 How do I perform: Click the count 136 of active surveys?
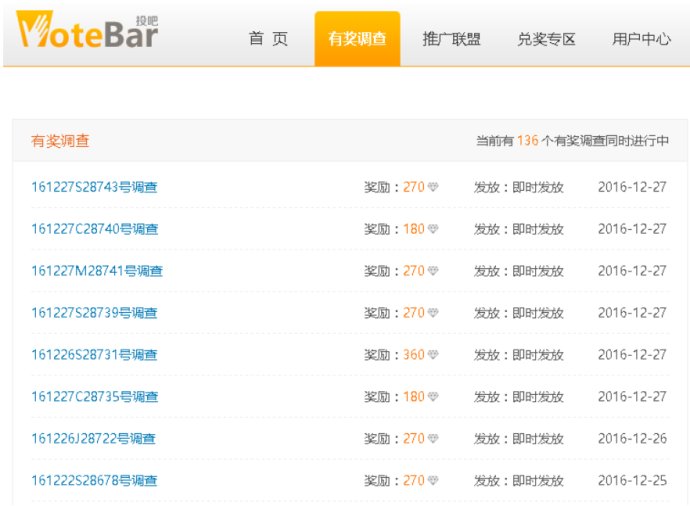[528, 140]
